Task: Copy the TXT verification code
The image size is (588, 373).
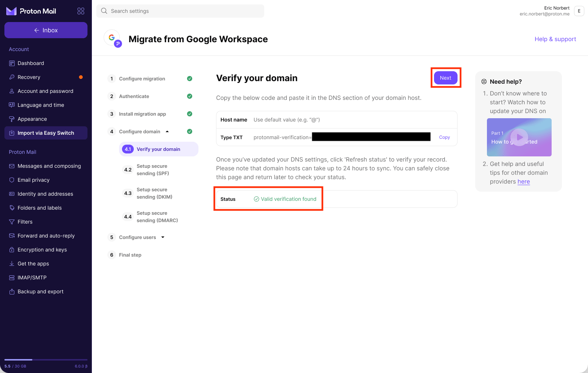Action: click(x=444, y=137)
